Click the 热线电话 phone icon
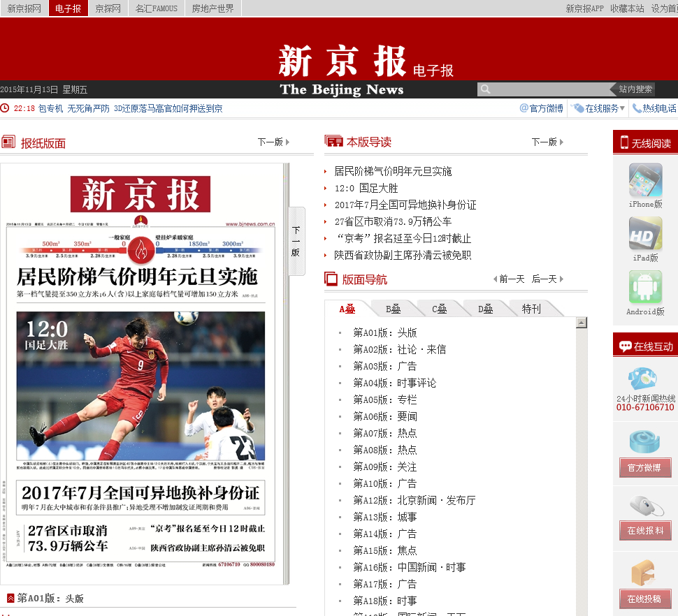 637,108
